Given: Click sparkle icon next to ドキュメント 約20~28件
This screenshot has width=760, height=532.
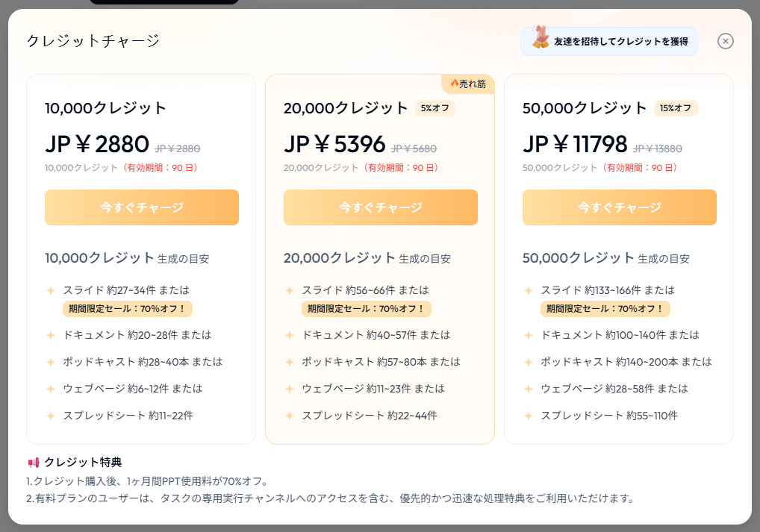Looking at the screenshot, I should click(x=51, y=335).
